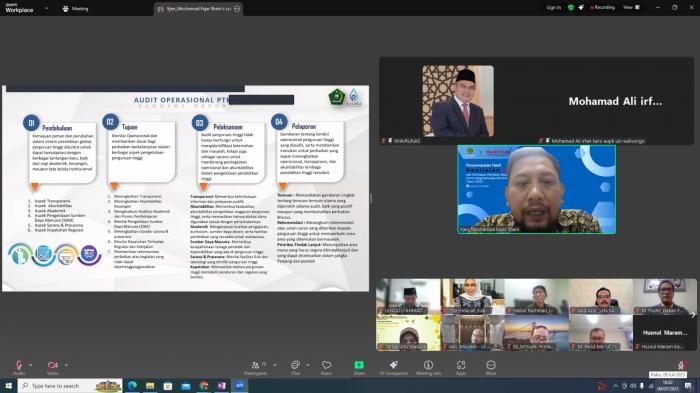Image resolution: width=700 pixels, height=393 pixels.
Task: Open Microsoft Store from taskbar
Action: [x=168, y=385]
